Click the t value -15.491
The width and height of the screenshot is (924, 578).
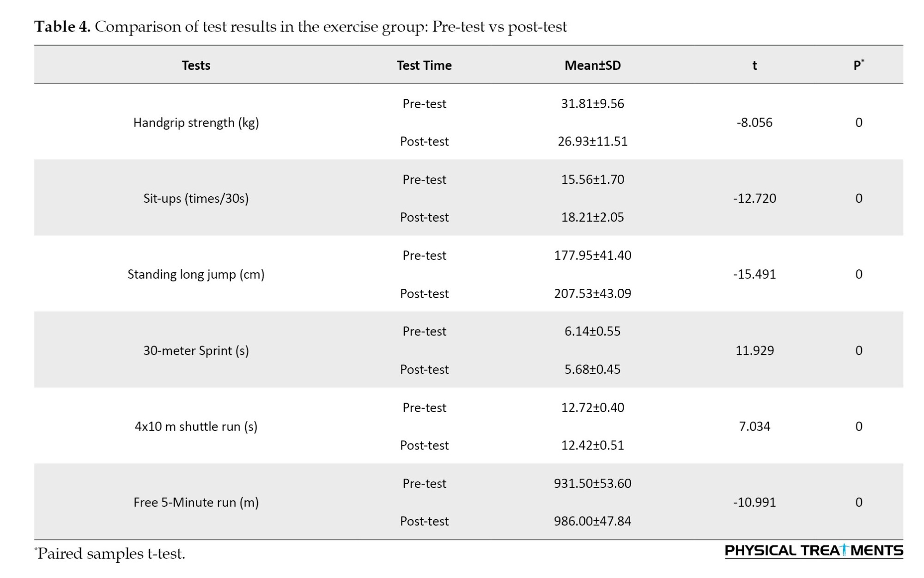754,274
